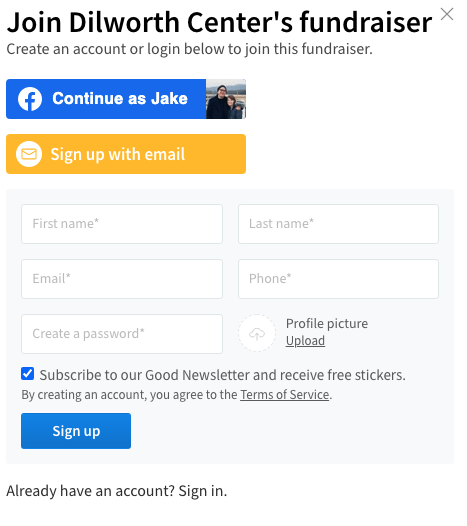Uncheck the Good Newsletter subscription checkbox
467x526 pixels.
(x=28, y=373)
